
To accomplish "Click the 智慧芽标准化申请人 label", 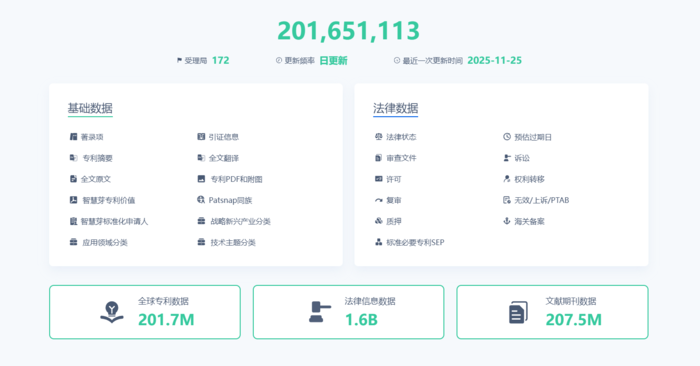I will (114, 221).
